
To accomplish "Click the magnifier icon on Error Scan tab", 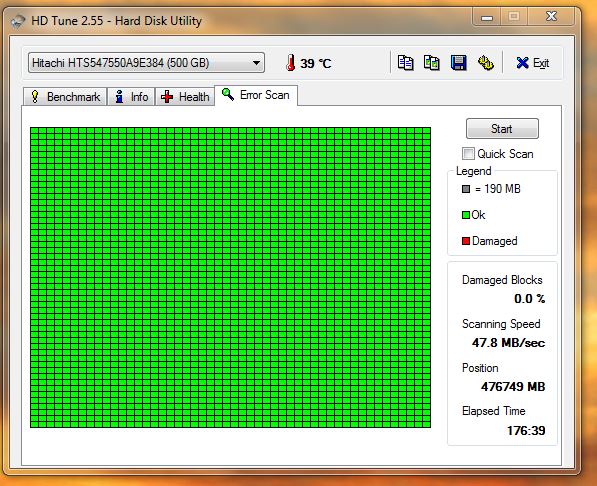I will pyautogui.click(x=228, y=94).
